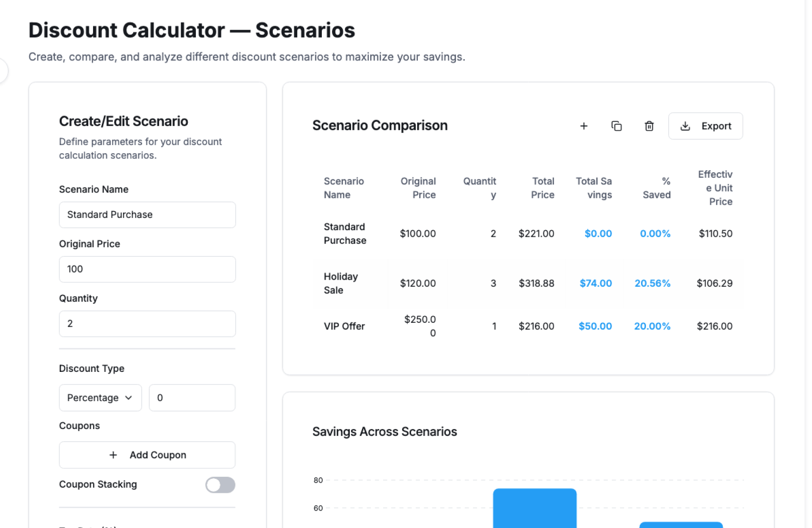Viewport: 812px width, 528px height.
Task: Toggle the Coupon Stacking switch
Action: pyautogui.click(x=220, y=485)
